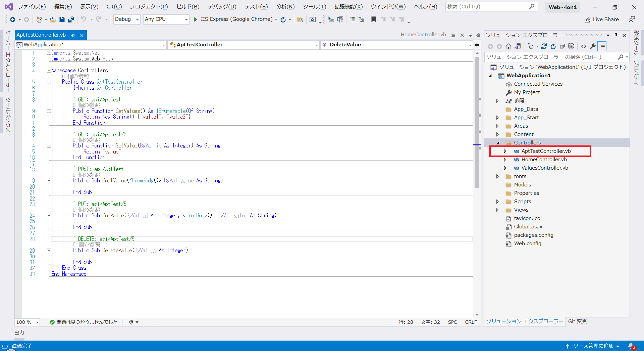The image size is (644, 351).
Task: Collapse the Controllers folder in the tree
Action: 497,143
